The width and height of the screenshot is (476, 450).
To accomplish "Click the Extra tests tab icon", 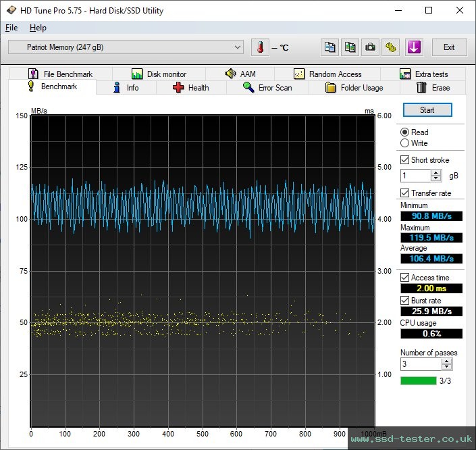I will coord(405,74).
